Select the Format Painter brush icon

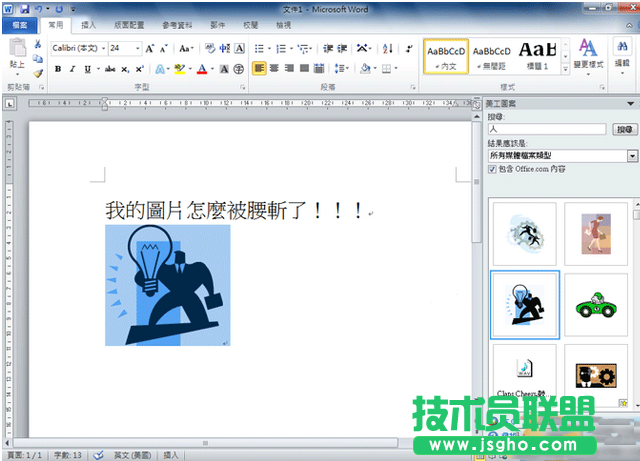38,73
